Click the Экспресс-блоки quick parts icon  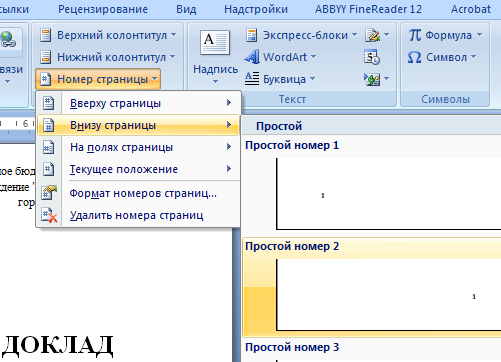click(x=252, y=35)
